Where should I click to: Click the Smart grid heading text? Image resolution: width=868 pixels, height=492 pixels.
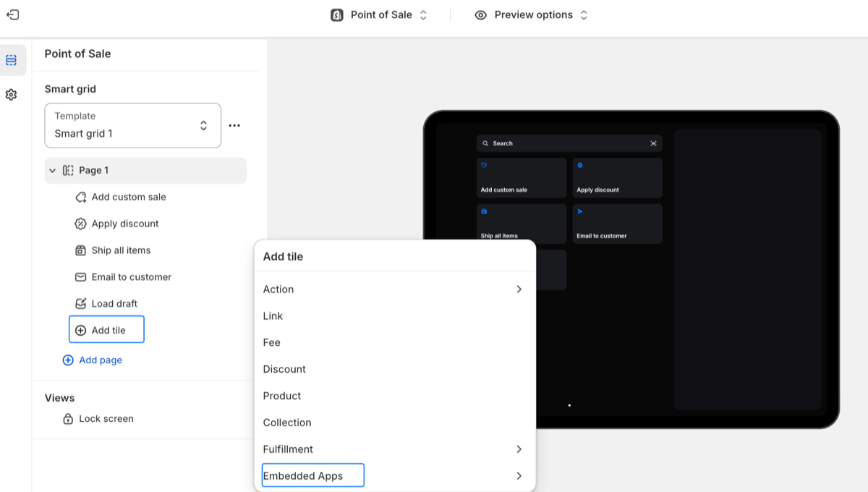pyautogui.click(x=70, y=90)
